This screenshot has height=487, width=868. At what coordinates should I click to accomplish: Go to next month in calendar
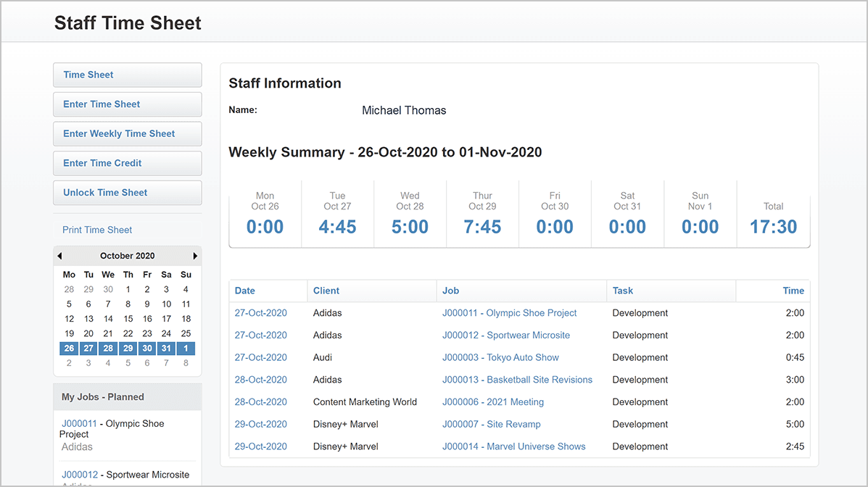point(195,256)
